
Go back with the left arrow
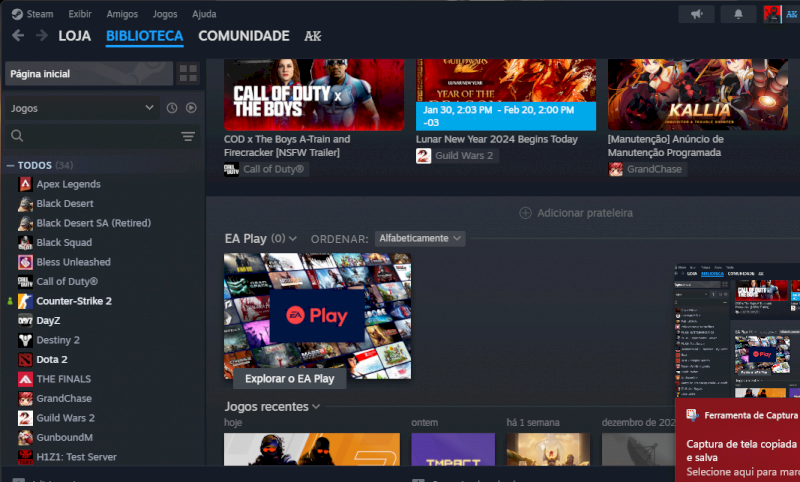[18, 36]
